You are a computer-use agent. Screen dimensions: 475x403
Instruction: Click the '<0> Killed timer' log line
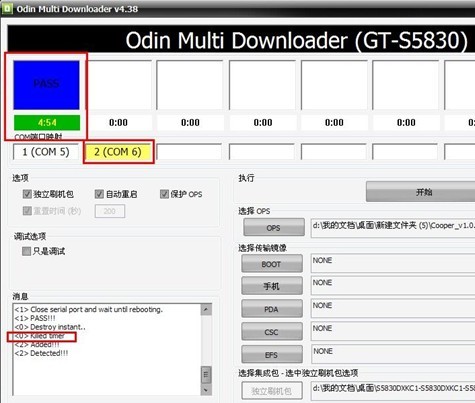[40, 336]
